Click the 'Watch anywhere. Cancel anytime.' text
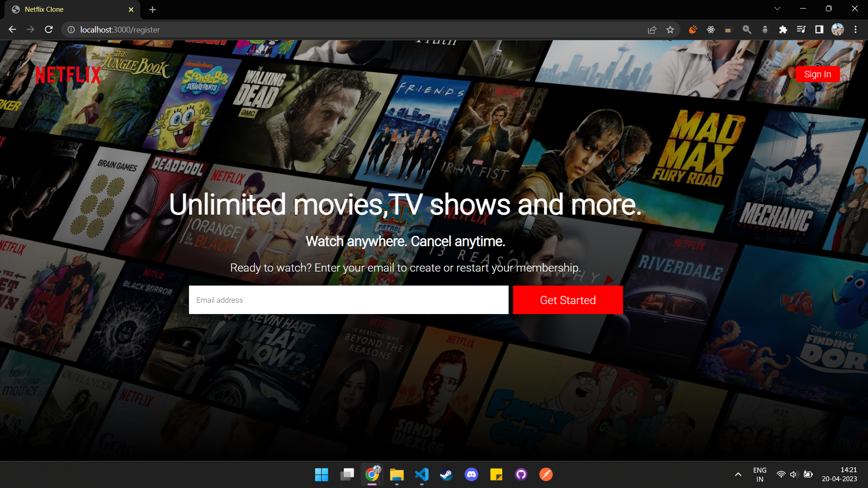 406,241
